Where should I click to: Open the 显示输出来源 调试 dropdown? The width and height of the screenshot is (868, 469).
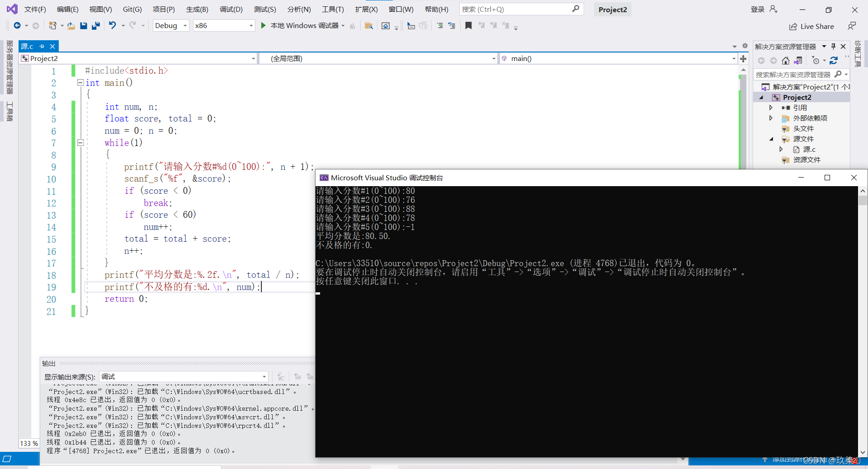pyautogui.click(x=184, y=377)
